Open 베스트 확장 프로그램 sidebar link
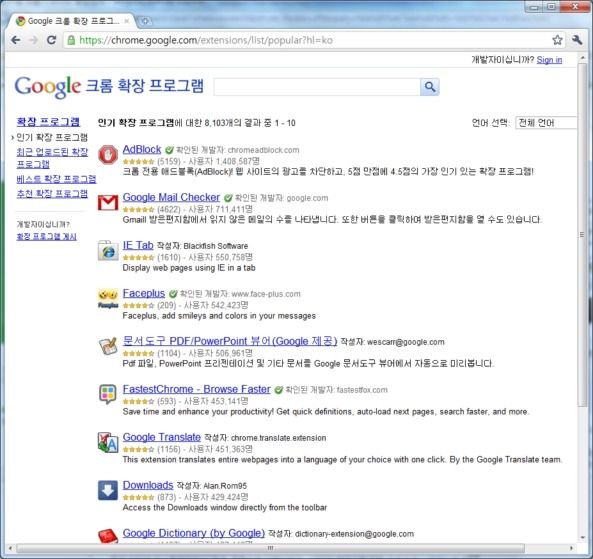This screenshot has width=593, height=559. (56, 179)
